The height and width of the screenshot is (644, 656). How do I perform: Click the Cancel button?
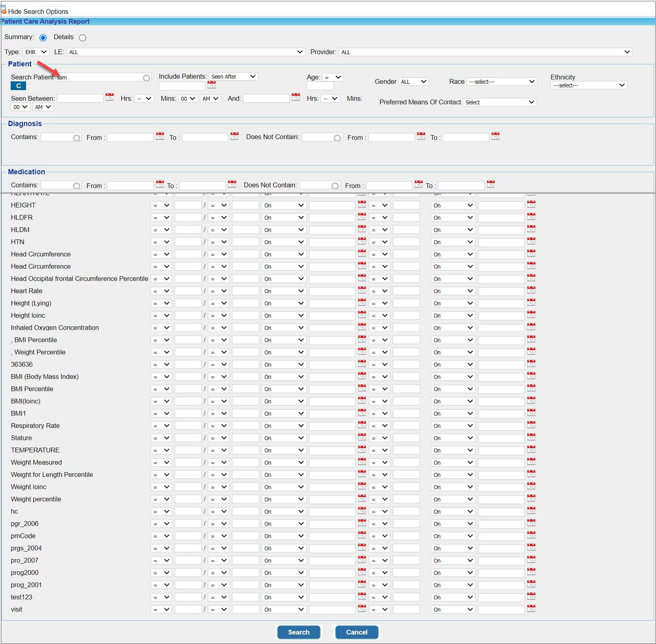(x=356, y=632)
